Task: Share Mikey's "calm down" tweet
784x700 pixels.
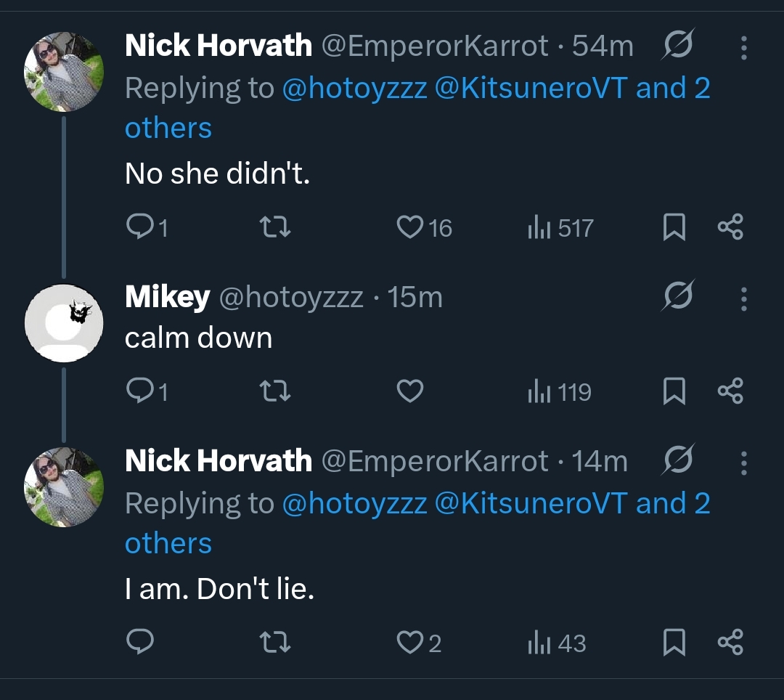Action: 730,392
